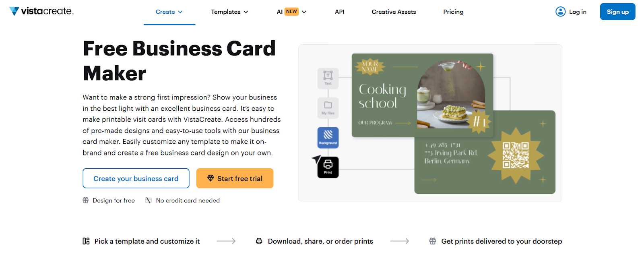This screenshot has height=271, width=644.
Task: Start the free trial
Action: [235, 178]
